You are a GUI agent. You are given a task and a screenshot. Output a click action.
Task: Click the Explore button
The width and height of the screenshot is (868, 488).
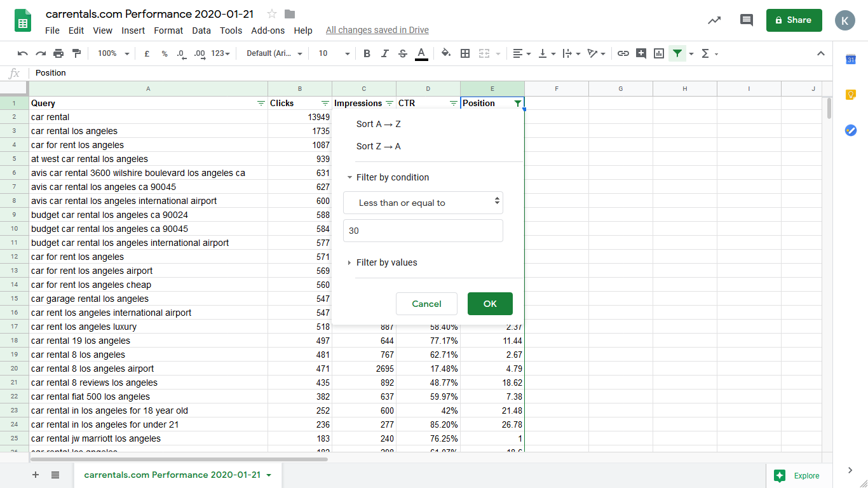(x=798, y=475)
